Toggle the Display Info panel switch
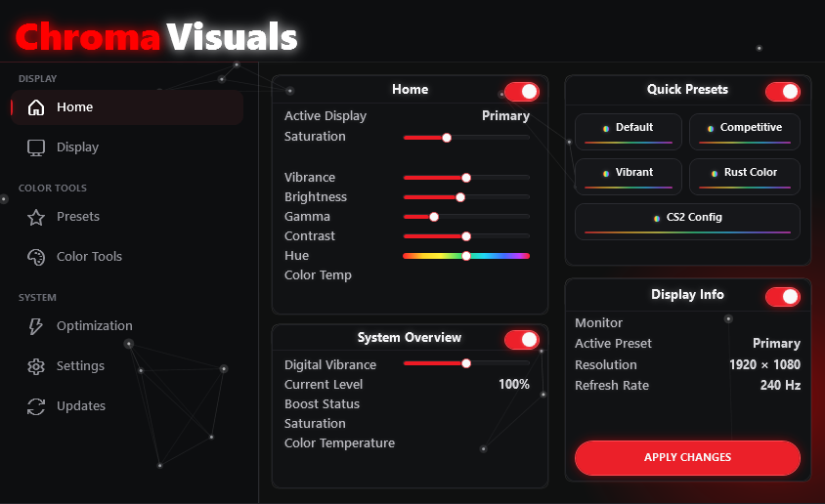Viewport: 825px width, 504px height. pyautogui.click(x=782, y=296)
